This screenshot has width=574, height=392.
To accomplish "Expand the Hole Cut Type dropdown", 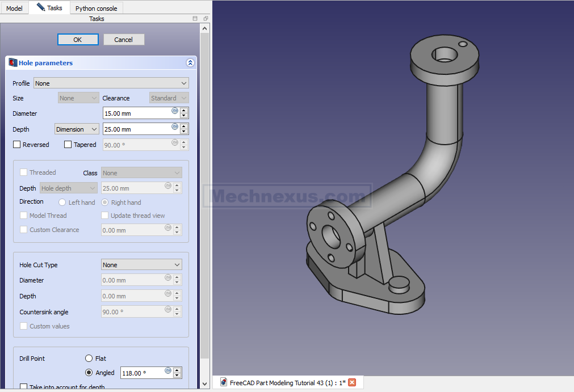I will (141, 265).
